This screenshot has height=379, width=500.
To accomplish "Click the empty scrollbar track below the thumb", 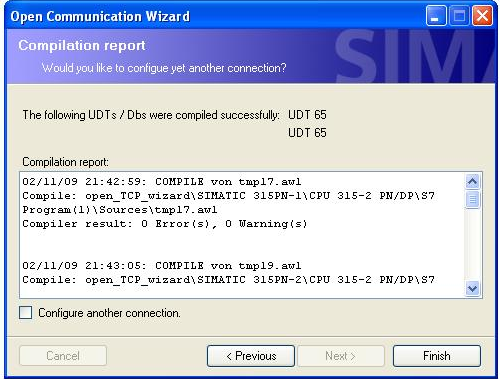I will tap(472, 244).
